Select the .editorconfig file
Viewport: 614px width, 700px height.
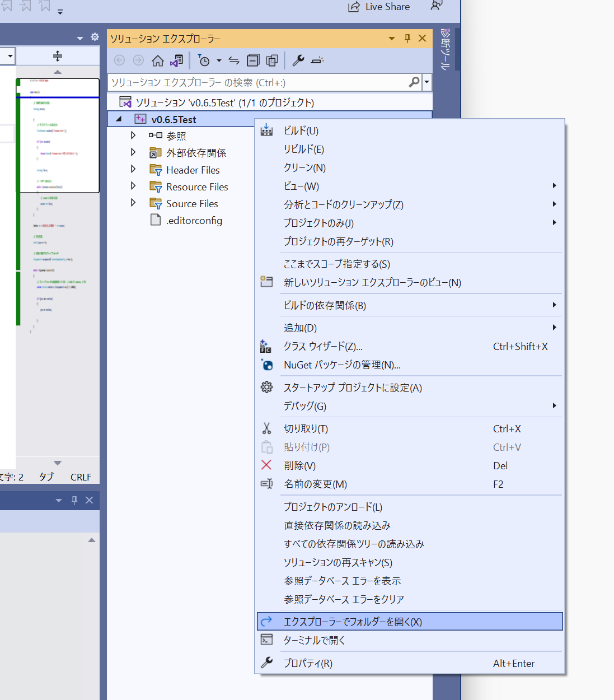tap(194, 221)
